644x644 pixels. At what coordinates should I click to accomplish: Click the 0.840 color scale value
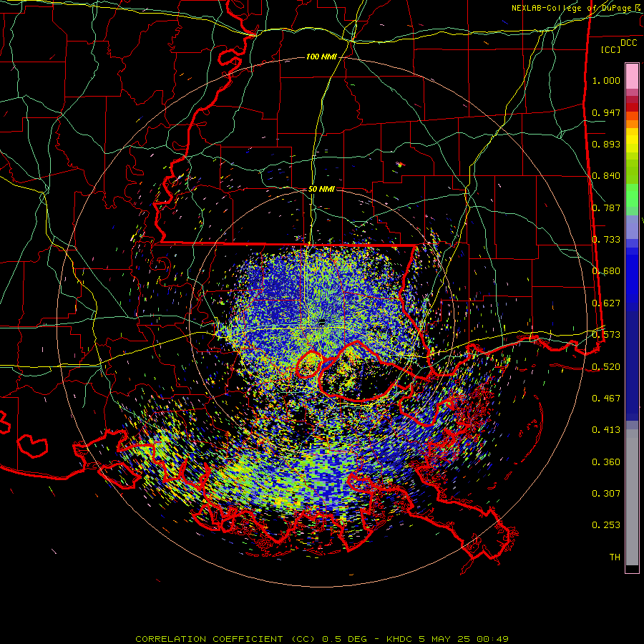click(606, 176)
